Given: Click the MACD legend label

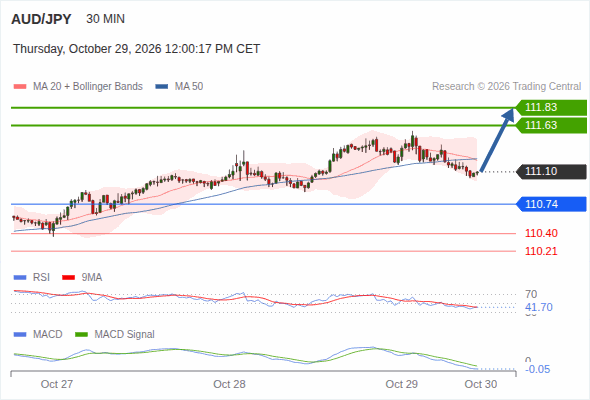Looking at the screenshot, I should pos(48,335).
